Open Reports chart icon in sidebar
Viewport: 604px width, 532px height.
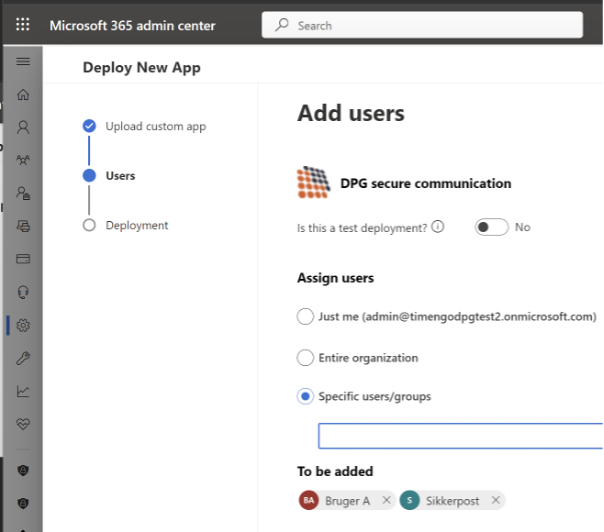coord(23,391)
